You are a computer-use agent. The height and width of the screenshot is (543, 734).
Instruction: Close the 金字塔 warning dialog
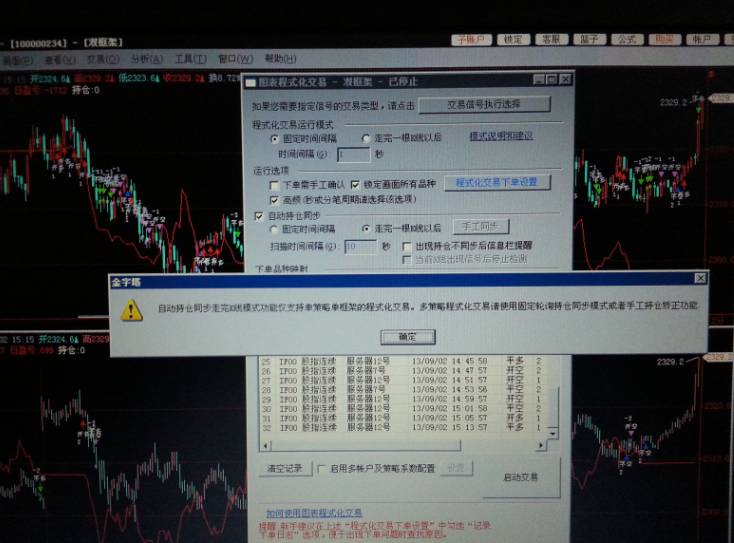pyautogui.click(x=700, y=278)
